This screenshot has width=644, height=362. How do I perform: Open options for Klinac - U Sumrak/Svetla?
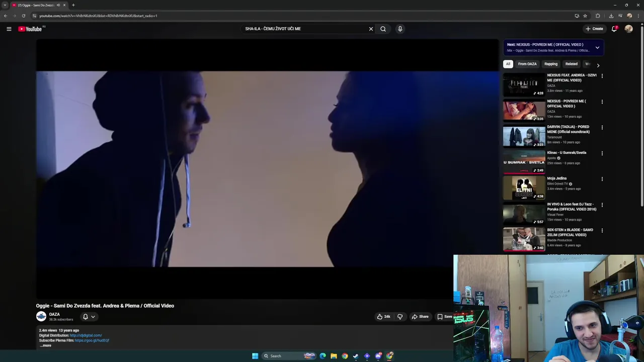[602, 153]
